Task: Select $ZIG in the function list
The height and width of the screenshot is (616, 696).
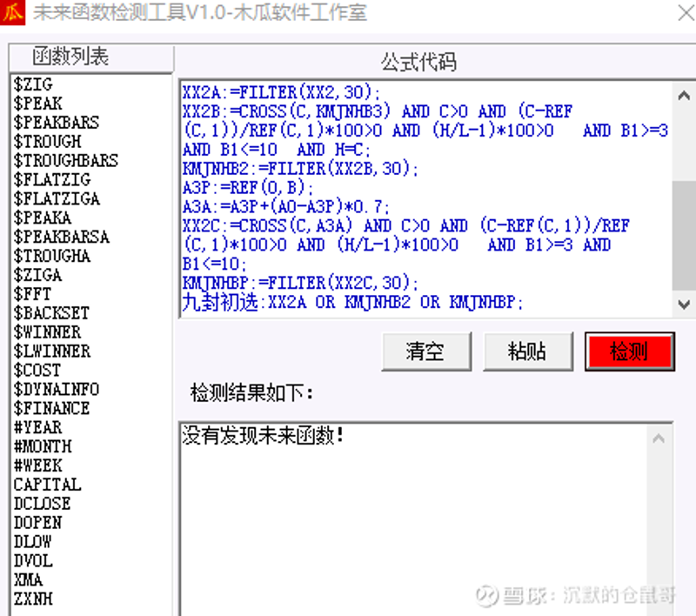Action: [33, 84]
